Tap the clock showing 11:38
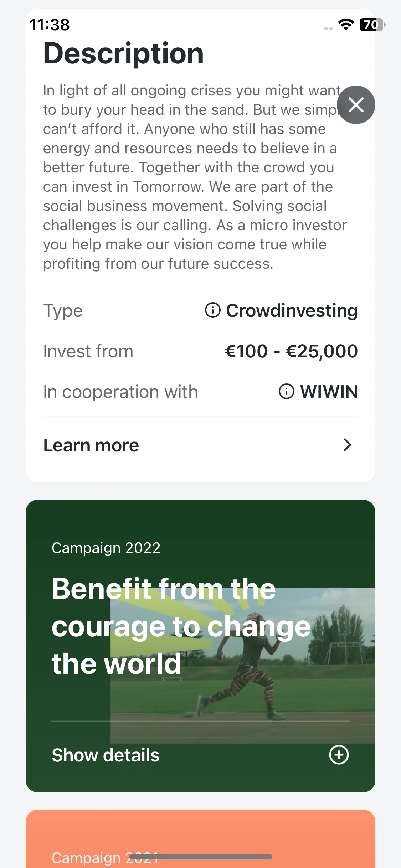Image resolution: width=401 pixels, height=868 pixels. tap(50, 25)
